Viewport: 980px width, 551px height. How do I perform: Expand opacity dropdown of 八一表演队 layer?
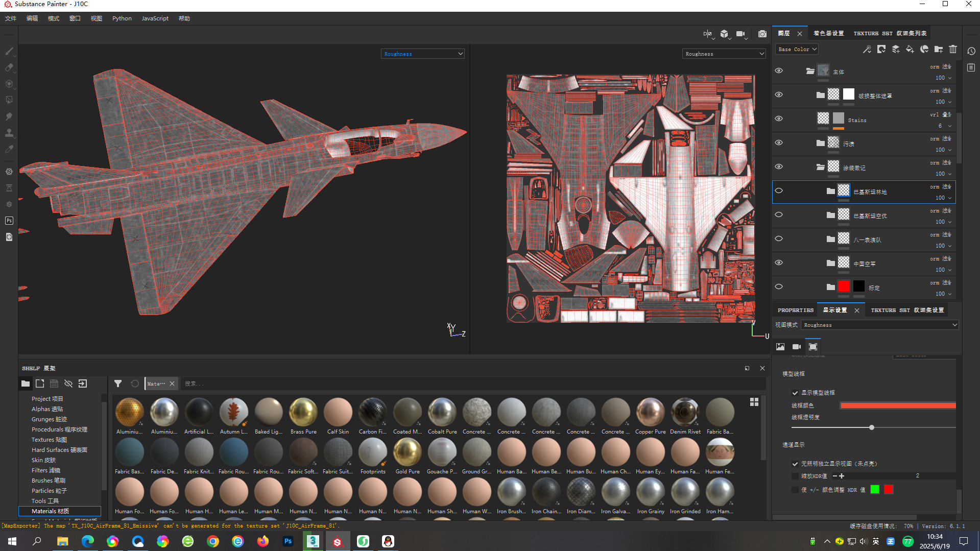pyautogui.click(x=950, y=246)
